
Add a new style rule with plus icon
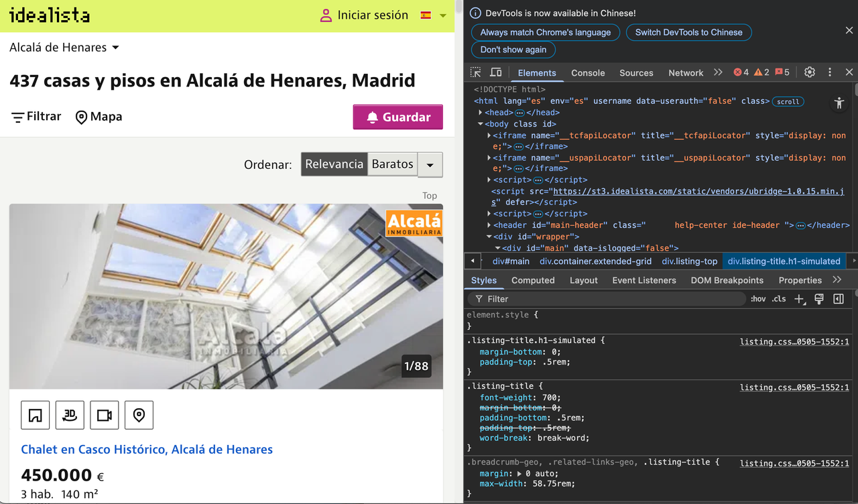click(x=799, y=299)
